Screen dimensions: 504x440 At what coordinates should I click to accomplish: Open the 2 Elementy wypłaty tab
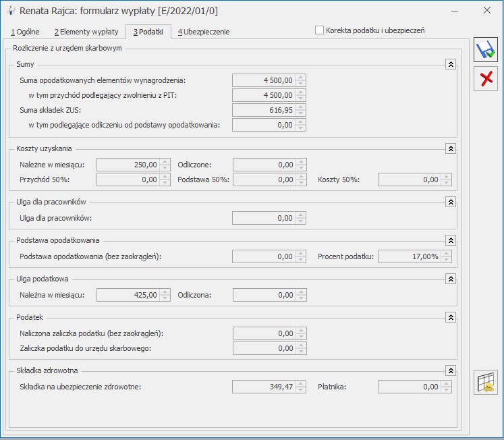pos(86,32)
